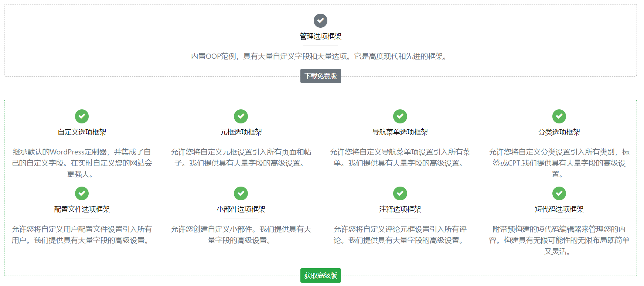
Task: Select the 小部件选项框架 heading
Action: click(x=241, y=209)
